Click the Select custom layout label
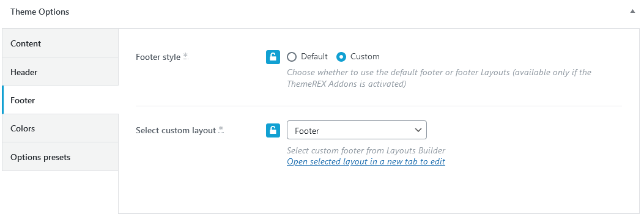The height and width of the screenshot is (220, 644). click(x=176, y=131)
